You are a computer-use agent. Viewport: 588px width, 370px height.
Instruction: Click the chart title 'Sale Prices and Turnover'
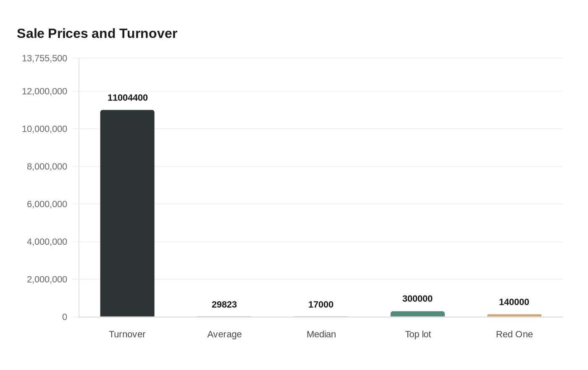pyautogui.click(x=97, y=33)
